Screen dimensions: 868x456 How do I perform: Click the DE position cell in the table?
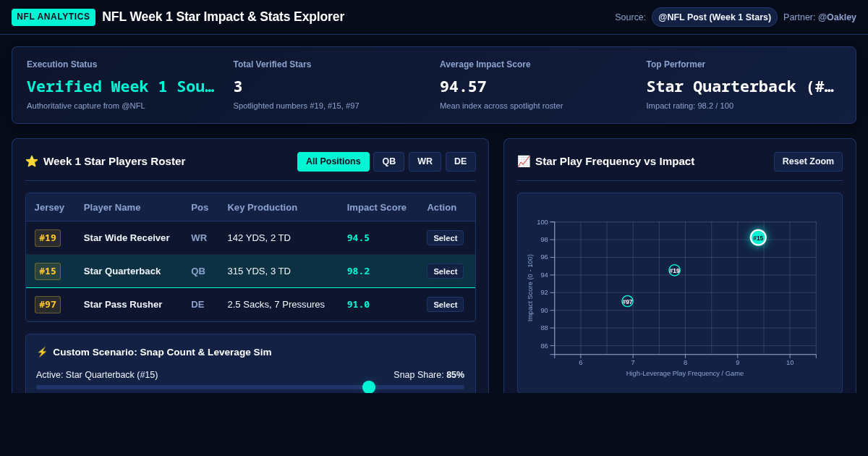pyautogui.click(x=197, y=305)
